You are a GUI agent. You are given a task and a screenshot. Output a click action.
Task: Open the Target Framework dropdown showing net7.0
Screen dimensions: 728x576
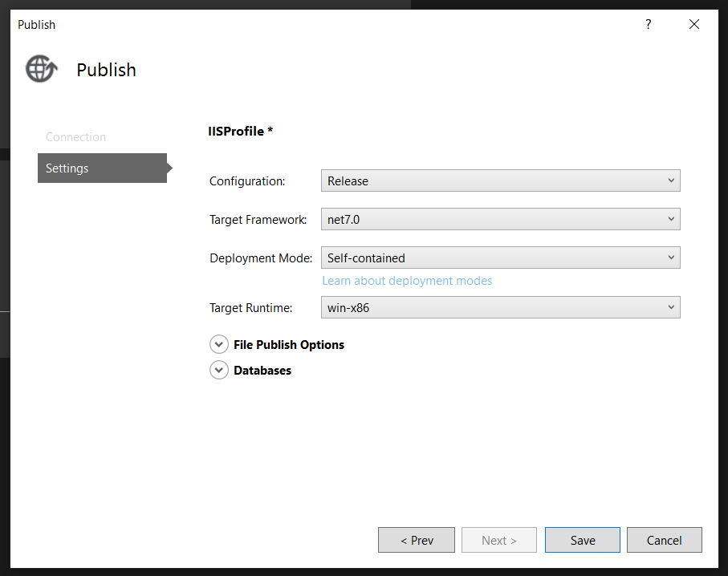(x=500, y=219)
